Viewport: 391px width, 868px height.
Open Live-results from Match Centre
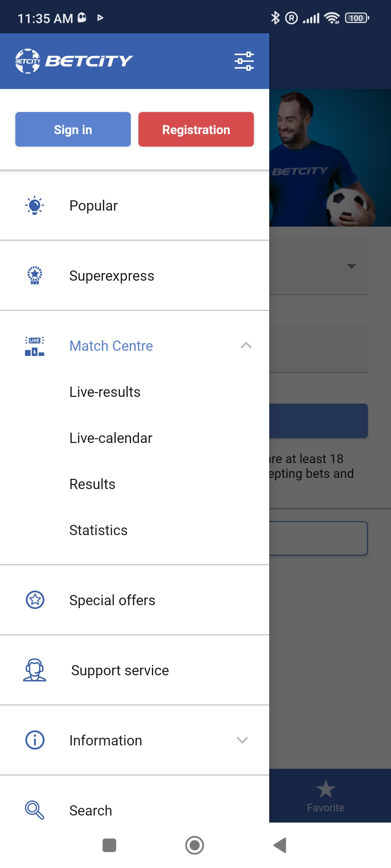pos(104,392)
